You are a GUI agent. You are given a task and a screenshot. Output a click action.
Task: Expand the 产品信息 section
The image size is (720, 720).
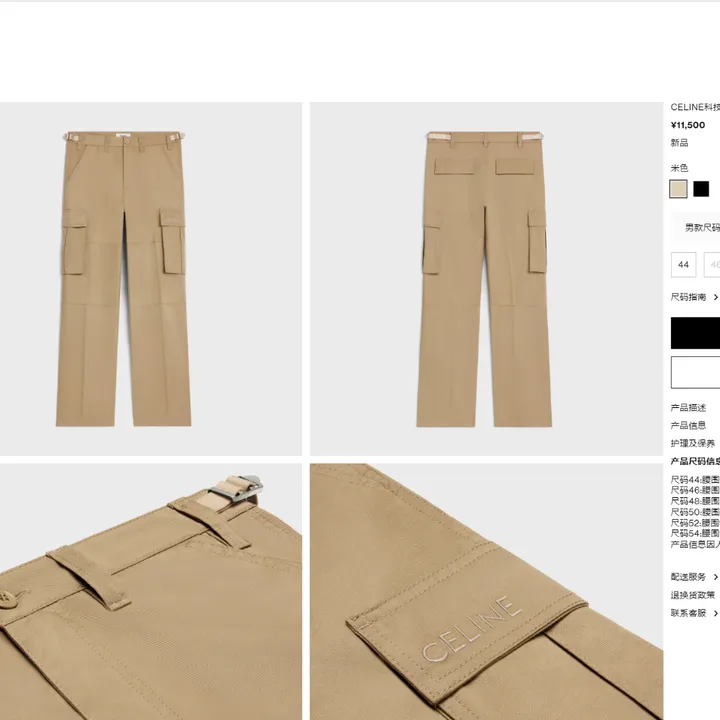pyautogui.click(x=688, y=426)
